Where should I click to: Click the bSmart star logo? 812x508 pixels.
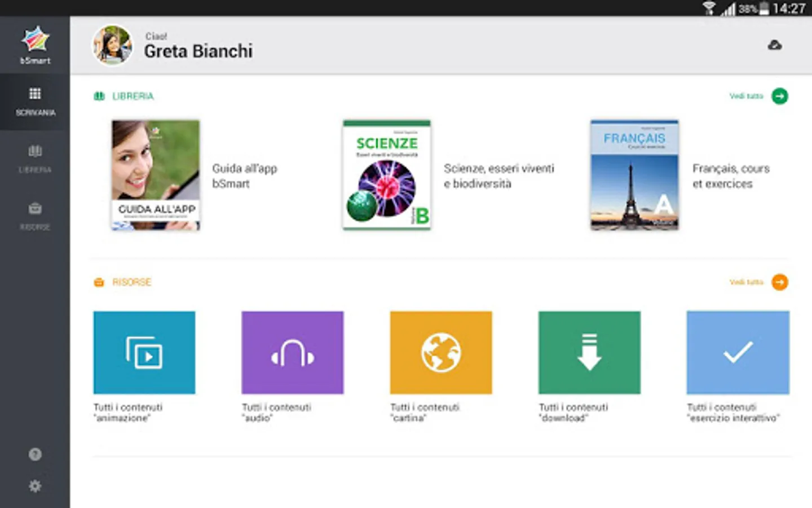pyautogui.click(x=36, y=40)
